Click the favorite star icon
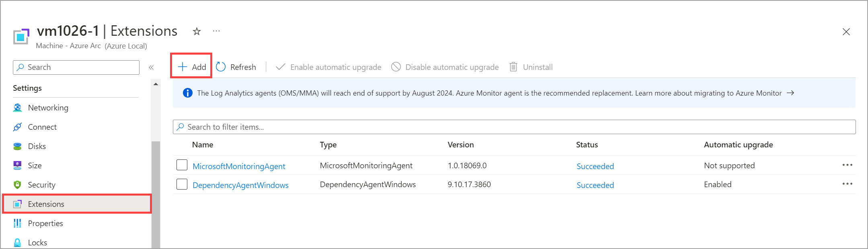 click(197, 31)
